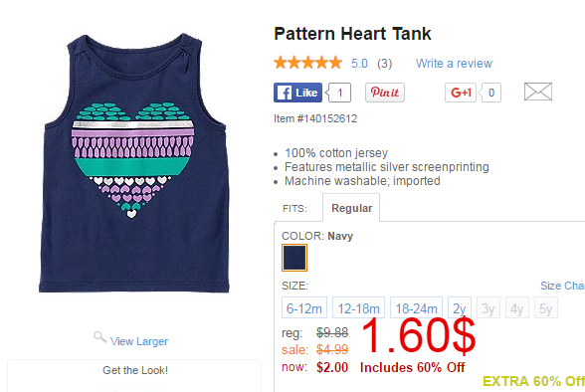
Task: Click the Facebook Like button
Action: [297, 93]
